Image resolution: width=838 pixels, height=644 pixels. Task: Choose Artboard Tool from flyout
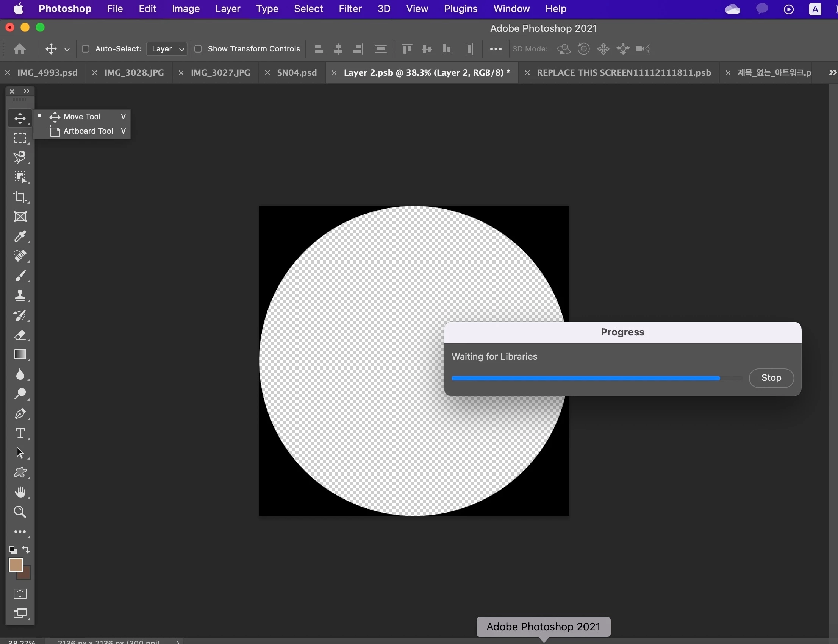pos(88,131)
